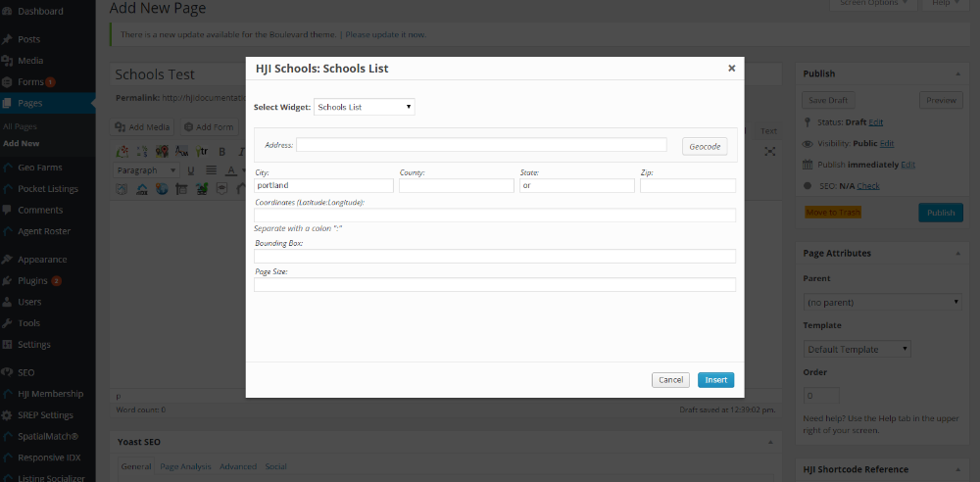This screenshot has height=482, width=980.
Task: Open the Template dropdown
Action: point(857,349)
